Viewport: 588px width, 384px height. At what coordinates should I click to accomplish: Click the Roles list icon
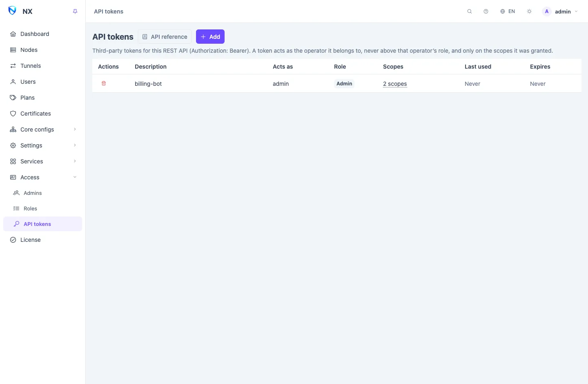pyautogui.click(x=16, y=208)
